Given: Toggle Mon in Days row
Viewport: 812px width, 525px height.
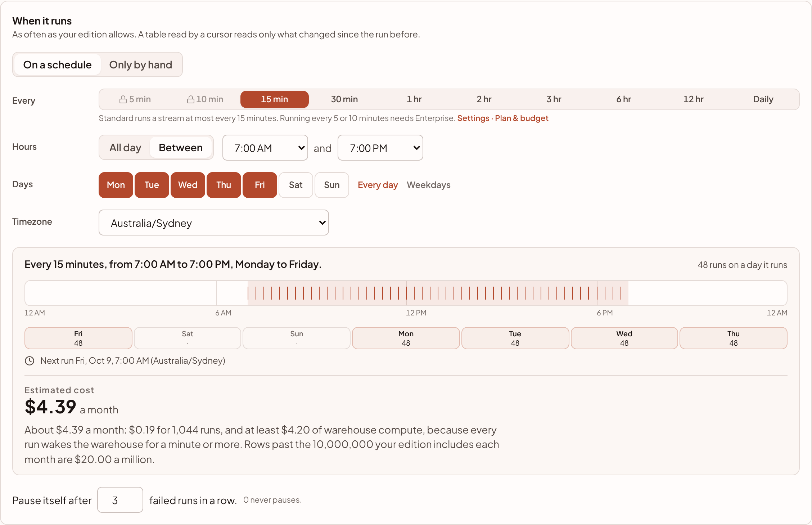Looking at the screenshot, I should coord(116,185).
